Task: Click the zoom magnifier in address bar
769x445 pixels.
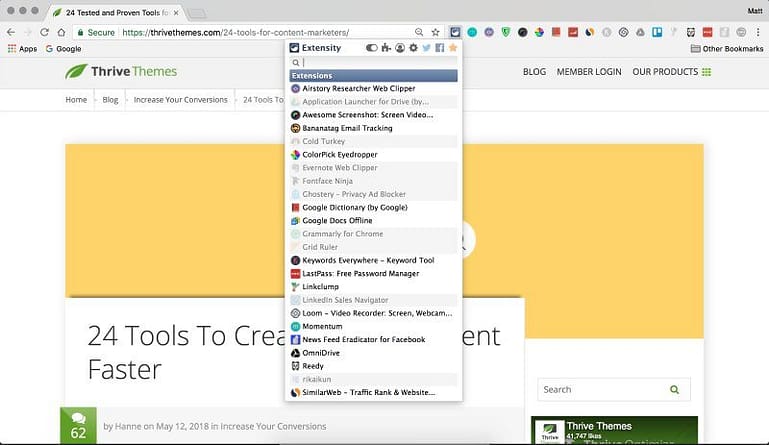Action: point(419,32)
